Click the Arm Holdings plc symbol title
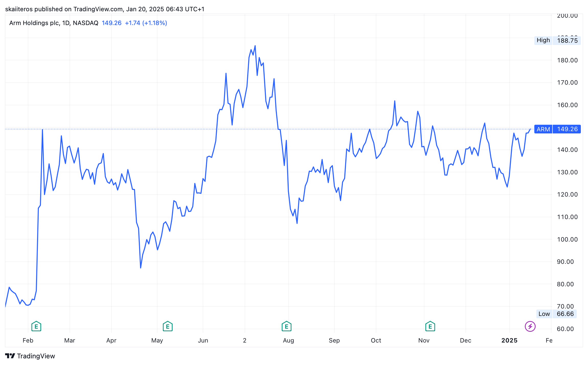The height and width of the screenshot is (365, 588). 54,23
